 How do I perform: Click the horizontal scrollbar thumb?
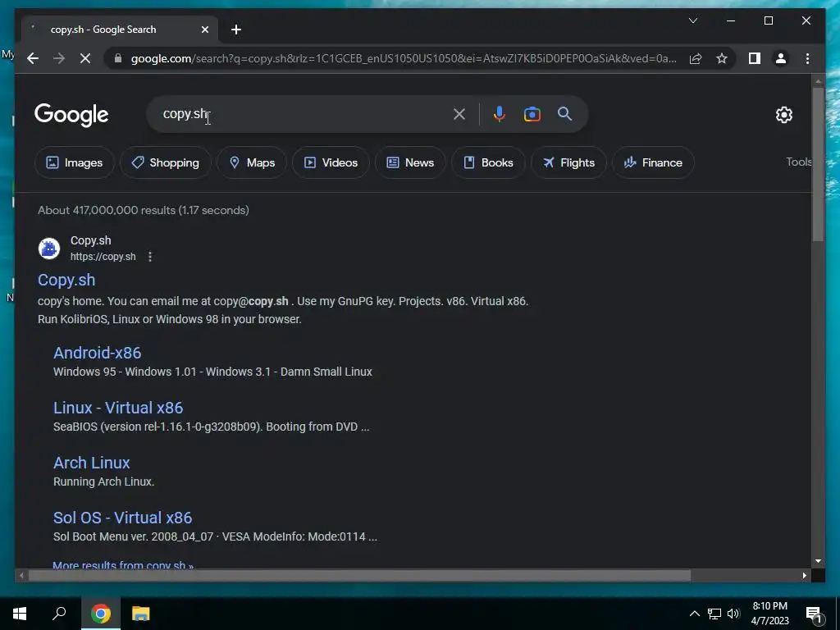coord(359,575)
